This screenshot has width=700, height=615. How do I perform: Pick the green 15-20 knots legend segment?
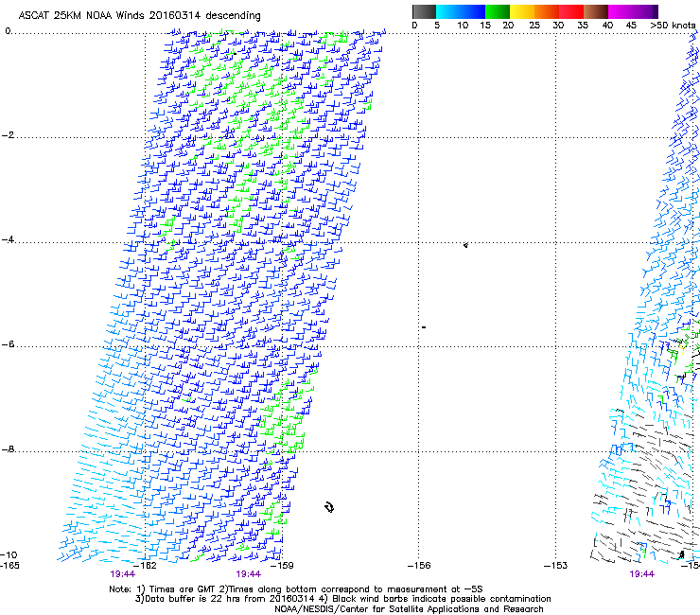point(498,11)
